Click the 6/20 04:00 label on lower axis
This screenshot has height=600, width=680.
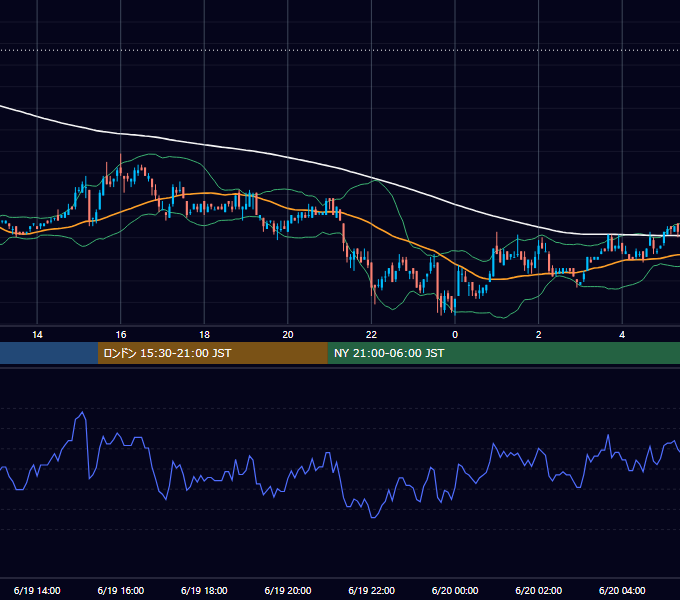622,590
